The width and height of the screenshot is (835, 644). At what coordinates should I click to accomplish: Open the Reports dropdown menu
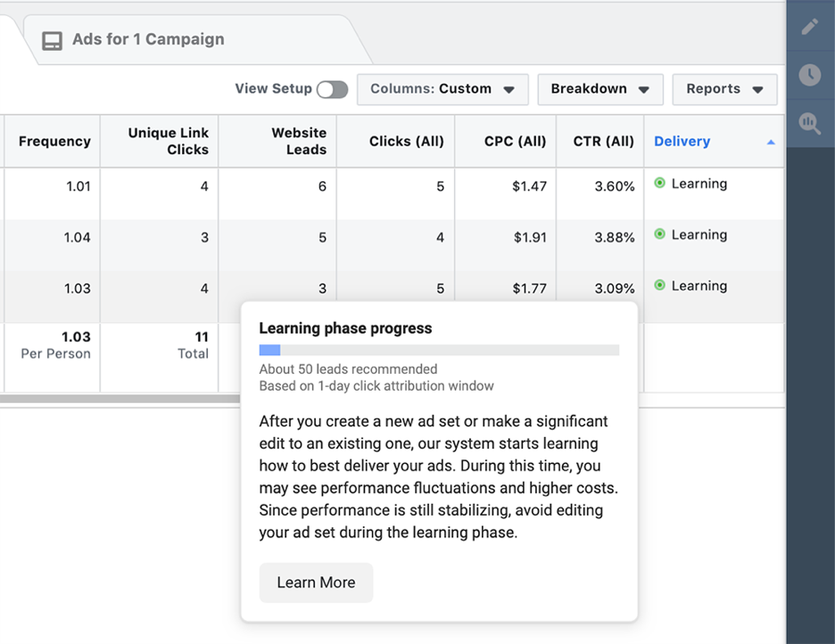(724, 89)
